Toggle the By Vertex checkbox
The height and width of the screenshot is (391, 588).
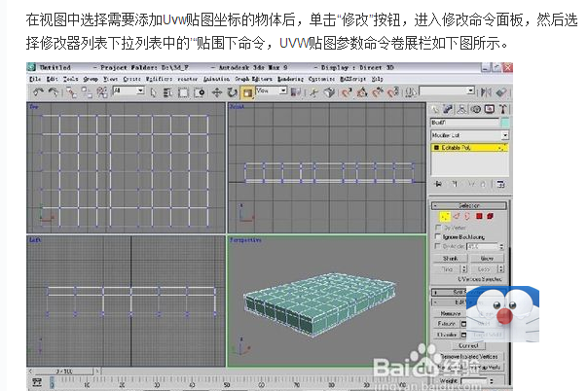point(437,228)
